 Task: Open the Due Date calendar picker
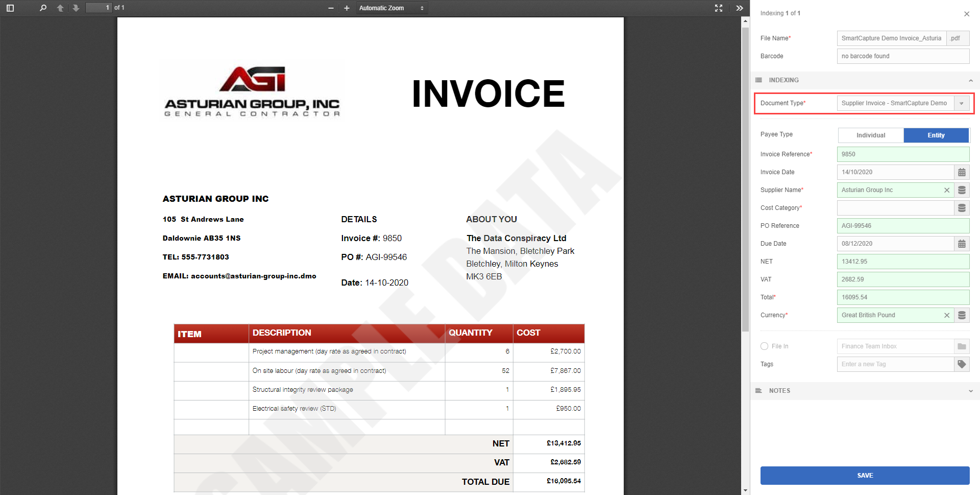[x=962, y=244]
